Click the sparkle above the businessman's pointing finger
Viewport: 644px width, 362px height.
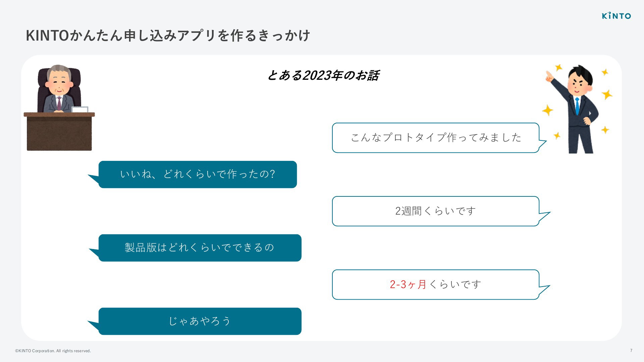click(558, 67)
